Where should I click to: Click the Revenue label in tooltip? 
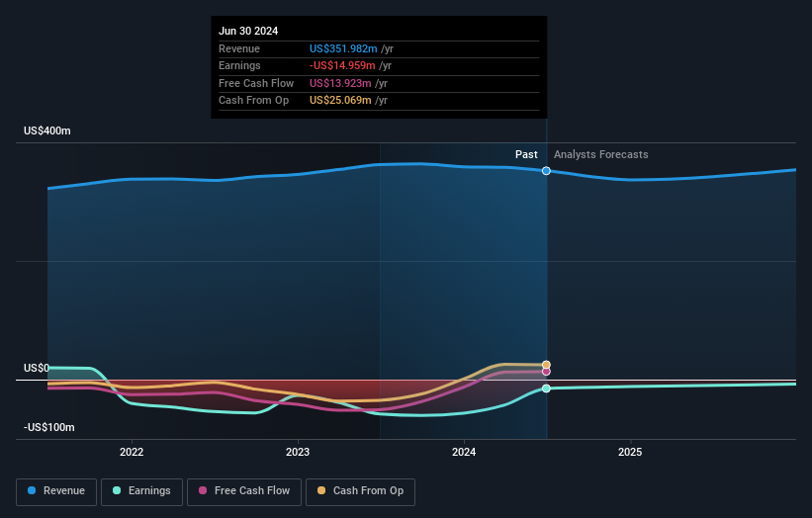click(x=239, y=48)
